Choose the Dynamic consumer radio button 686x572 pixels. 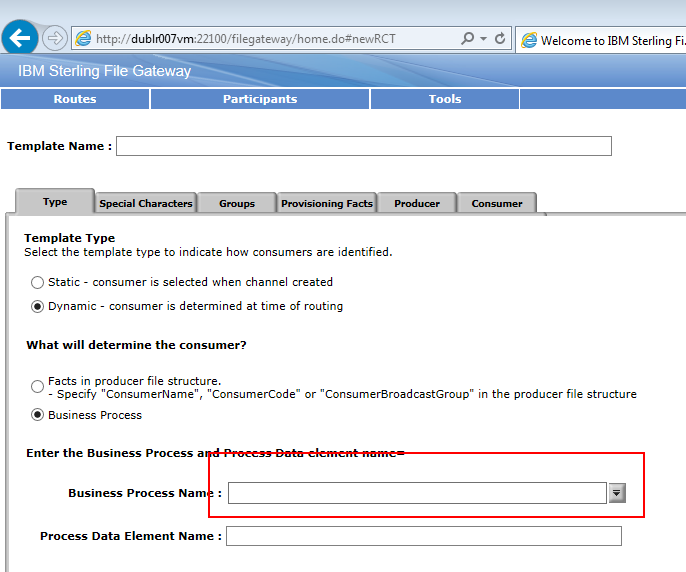38,307
